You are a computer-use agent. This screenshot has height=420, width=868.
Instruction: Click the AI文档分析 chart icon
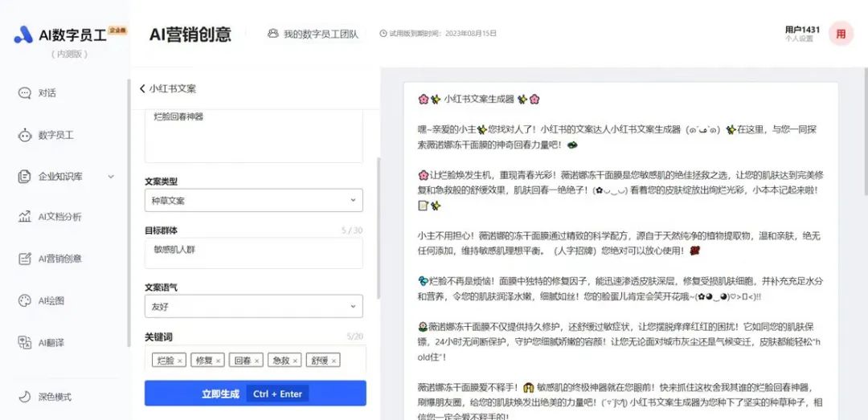(x=24, y=217)
